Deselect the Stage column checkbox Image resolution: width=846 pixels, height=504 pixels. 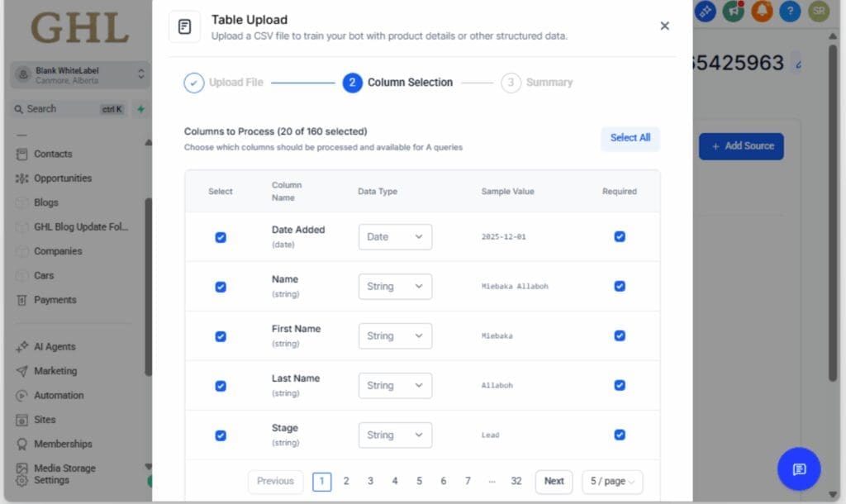pos(220,435)
